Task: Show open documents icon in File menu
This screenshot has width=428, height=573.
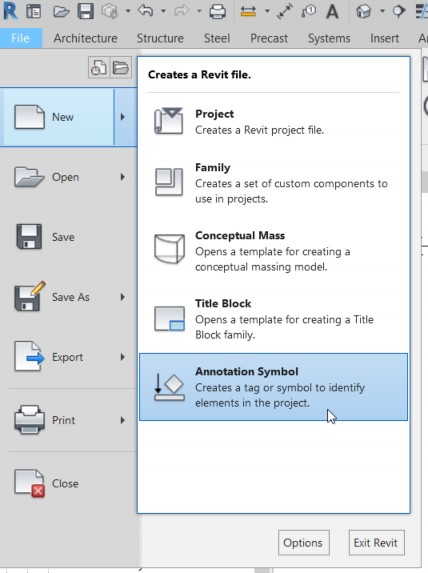Action: [x=121, y=68]
